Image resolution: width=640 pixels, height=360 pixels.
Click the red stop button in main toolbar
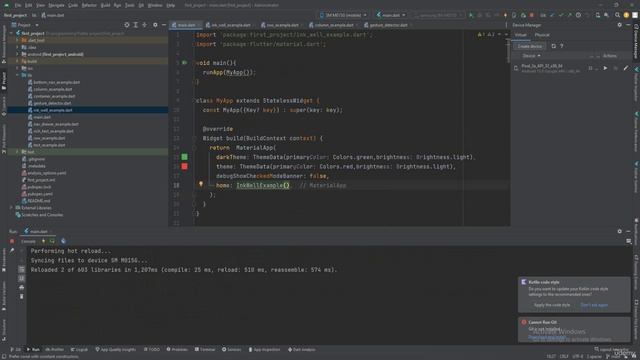[x=531, y=15]
